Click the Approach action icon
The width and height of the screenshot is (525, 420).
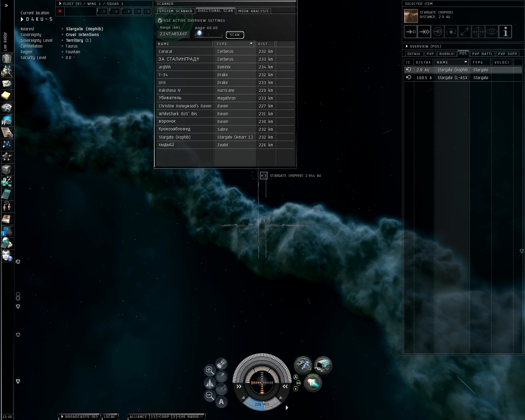tap(411, 32)
